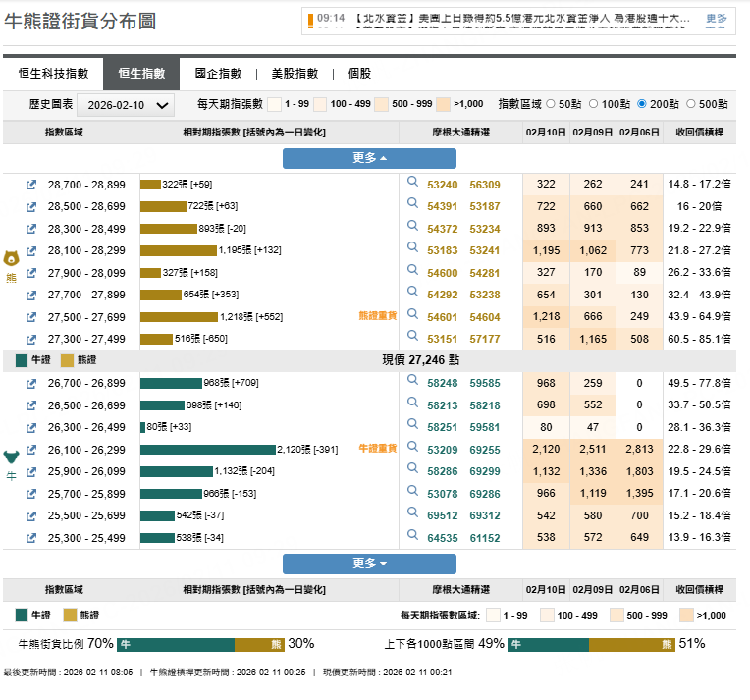The image size is (750, 700).
Task: Click magnifier icon in the 64535 row
Action: pyautogui.click(x=412, y=537)
